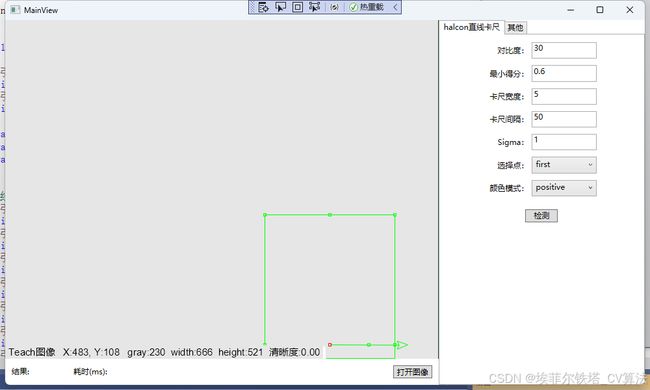
Task: Click the Sigma input field
Action: tap(564, 142)
